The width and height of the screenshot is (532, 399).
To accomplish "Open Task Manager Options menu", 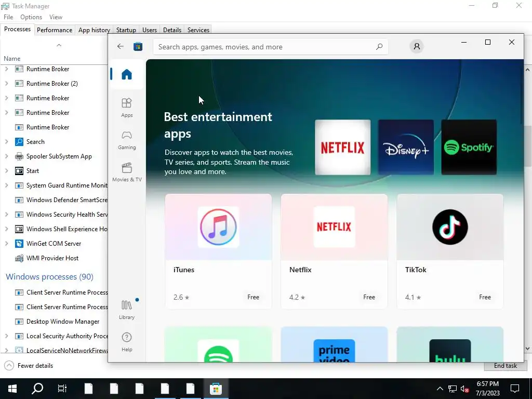I will (31, 17).
